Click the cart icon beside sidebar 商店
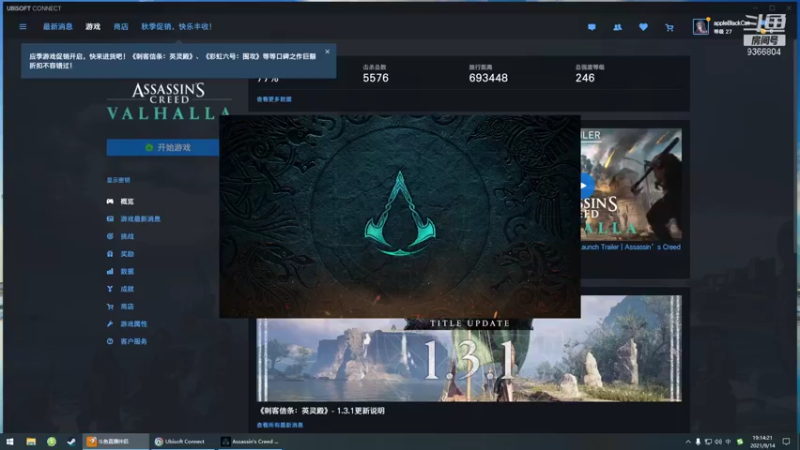The height and width of the screenshot is (450, 800). click(x=110, y=307)
